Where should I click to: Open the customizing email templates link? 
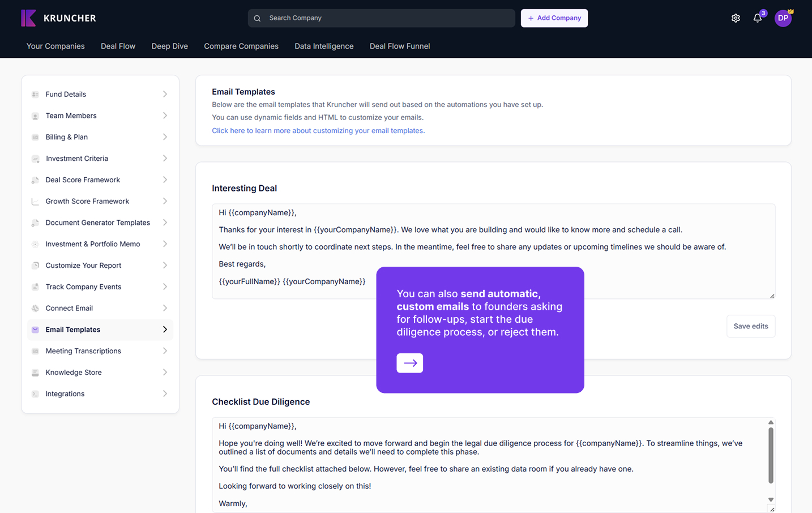(318, 131)
